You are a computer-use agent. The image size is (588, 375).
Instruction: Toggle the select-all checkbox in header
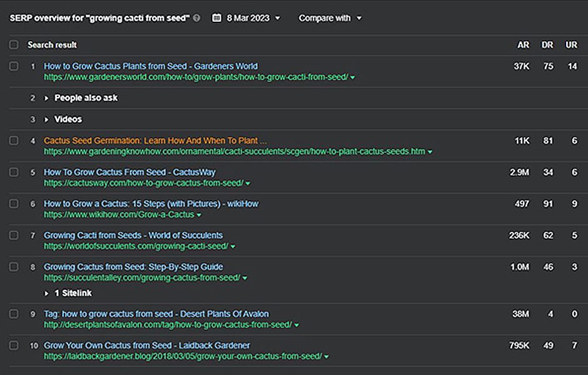(14, 45)
